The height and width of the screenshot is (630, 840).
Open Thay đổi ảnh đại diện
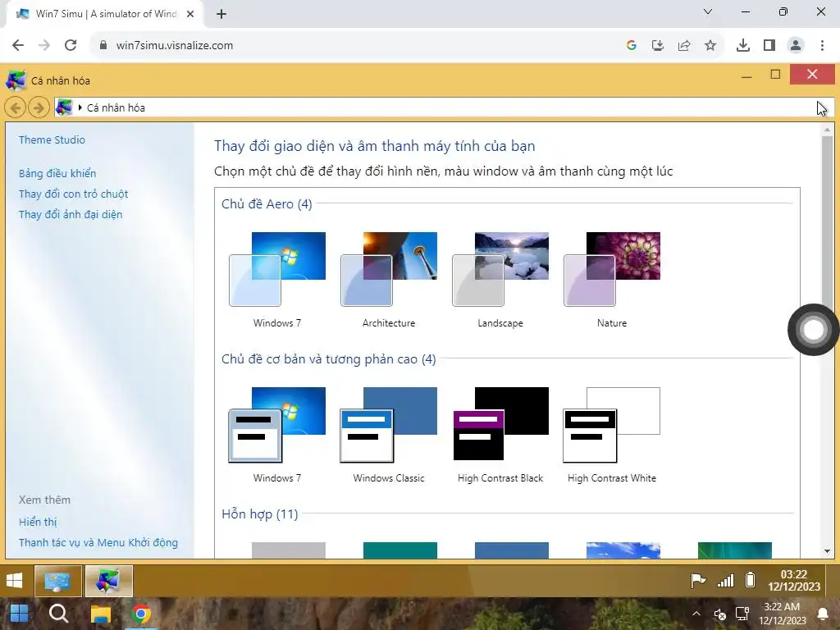[71, 214]
